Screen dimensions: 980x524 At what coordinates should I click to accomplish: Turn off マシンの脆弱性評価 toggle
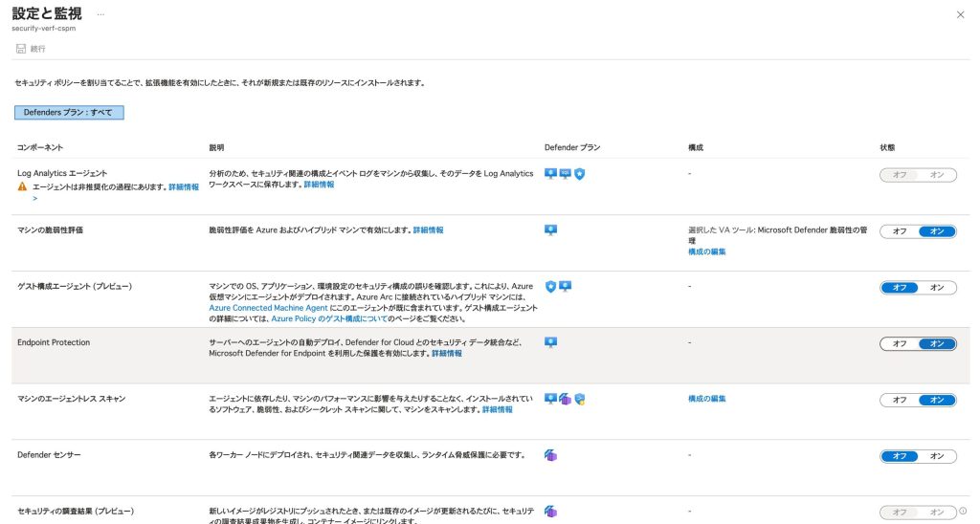(899, 230)
